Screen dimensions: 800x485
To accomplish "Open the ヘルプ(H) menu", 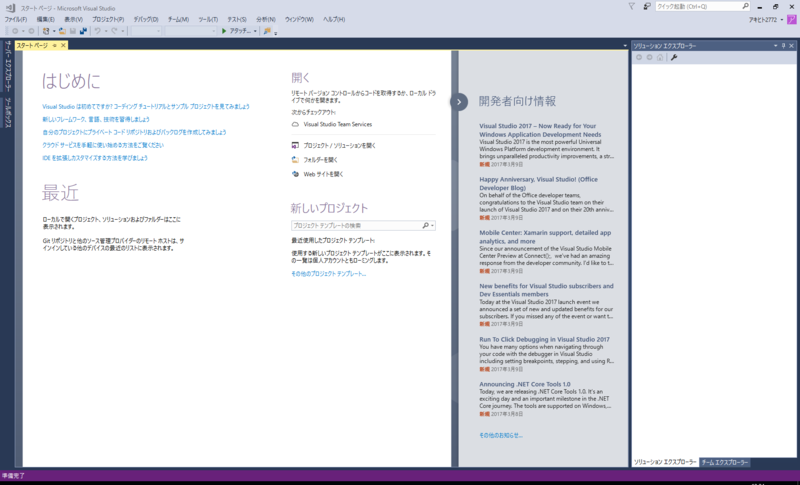I will click(x=334, y=19).
